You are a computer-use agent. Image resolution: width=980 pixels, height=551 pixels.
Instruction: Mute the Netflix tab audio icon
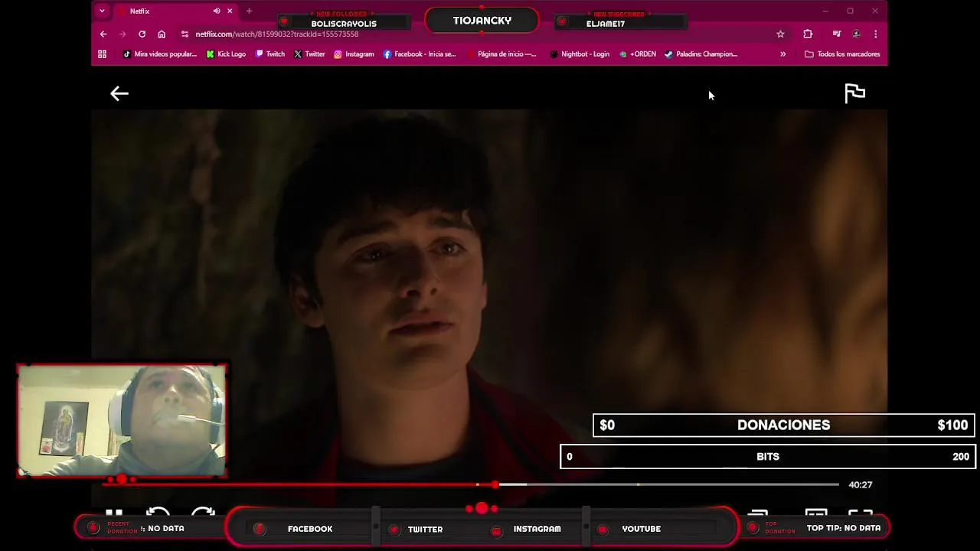(x=217, y=11)
